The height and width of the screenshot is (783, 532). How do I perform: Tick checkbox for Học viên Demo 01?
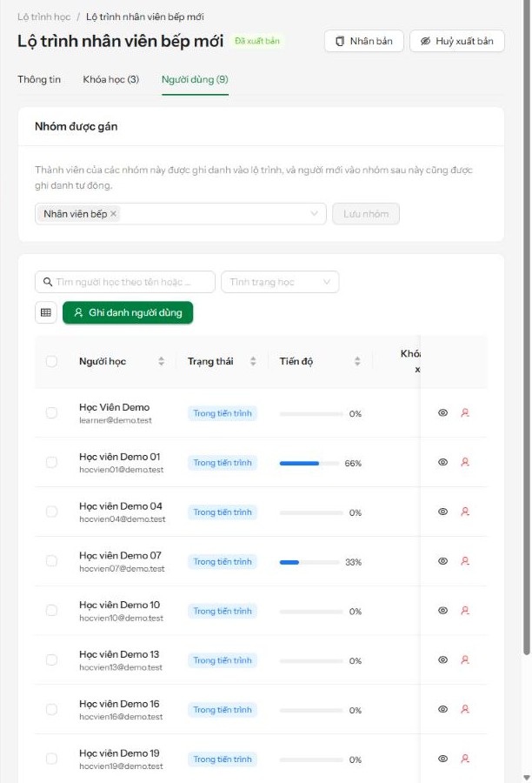pos(51,462)
